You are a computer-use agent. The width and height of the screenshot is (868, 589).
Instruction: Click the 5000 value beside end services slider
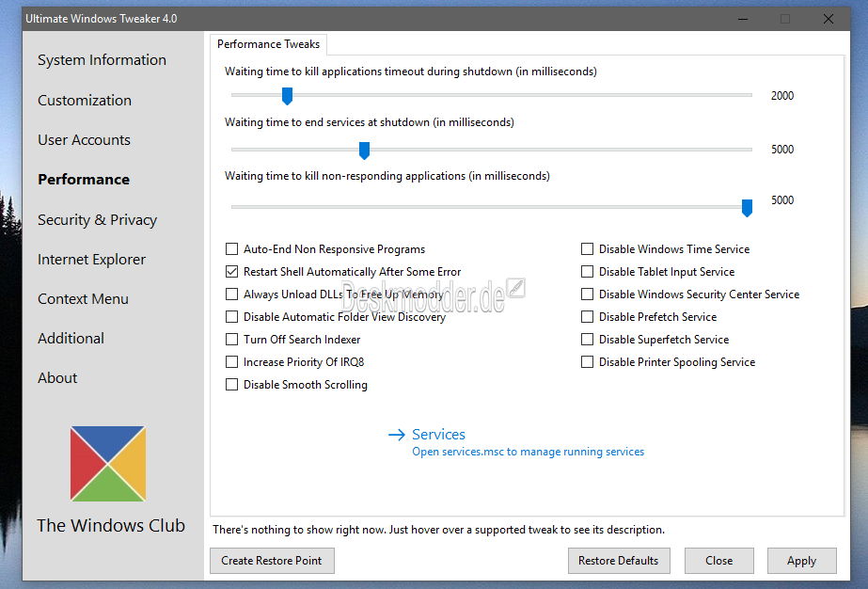click(782, 149)
